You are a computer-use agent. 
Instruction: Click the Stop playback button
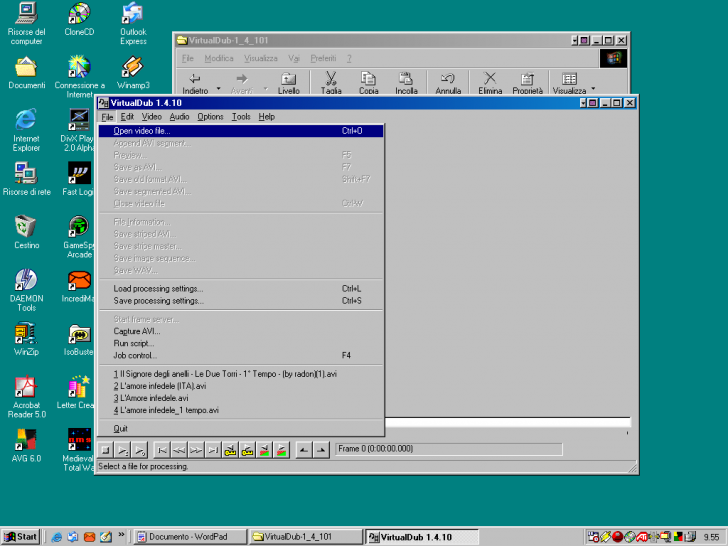click(106, 450)
